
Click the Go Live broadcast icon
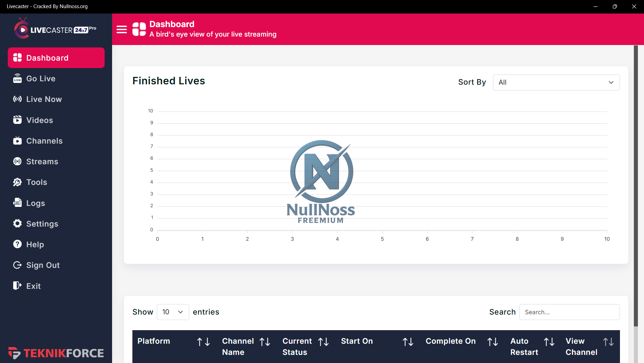[x=17, y=79]
